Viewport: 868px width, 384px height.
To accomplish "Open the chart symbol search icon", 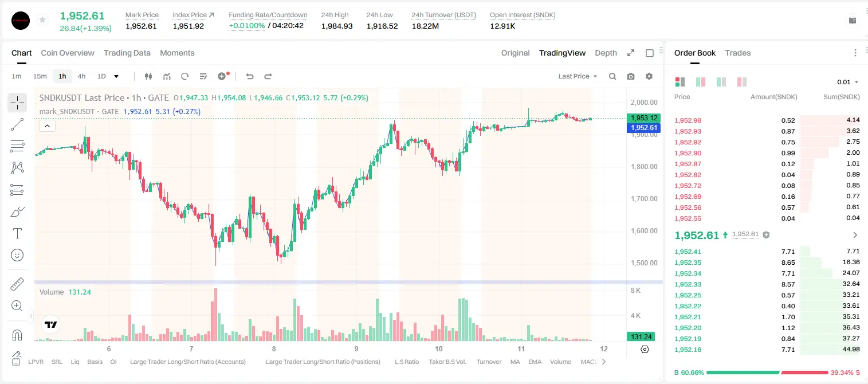I will [612, 76].
